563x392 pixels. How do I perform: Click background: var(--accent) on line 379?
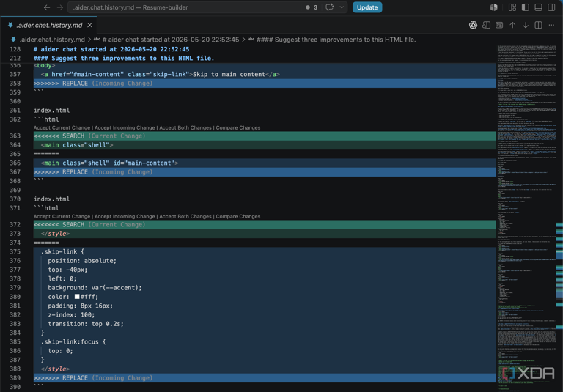[95, 287]
